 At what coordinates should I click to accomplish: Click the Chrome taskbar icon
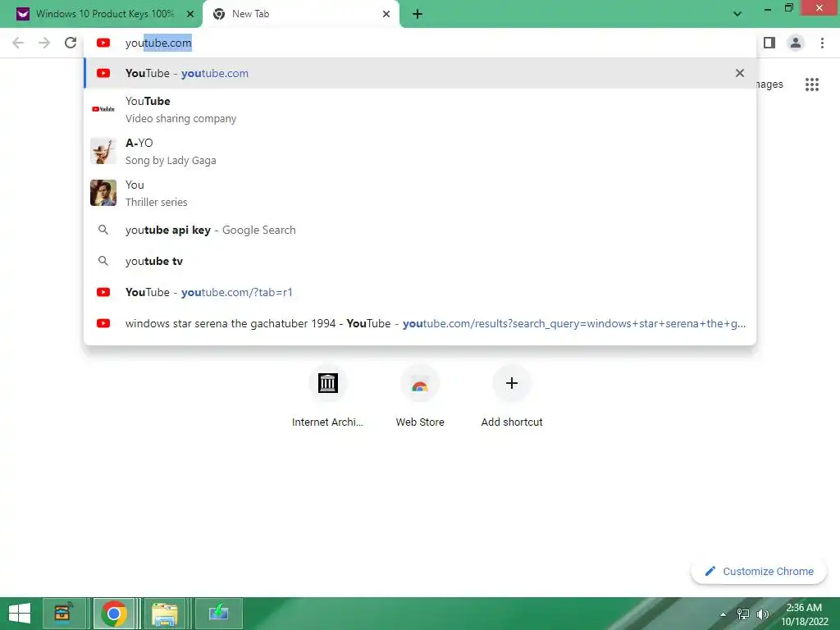pos(113,614)
